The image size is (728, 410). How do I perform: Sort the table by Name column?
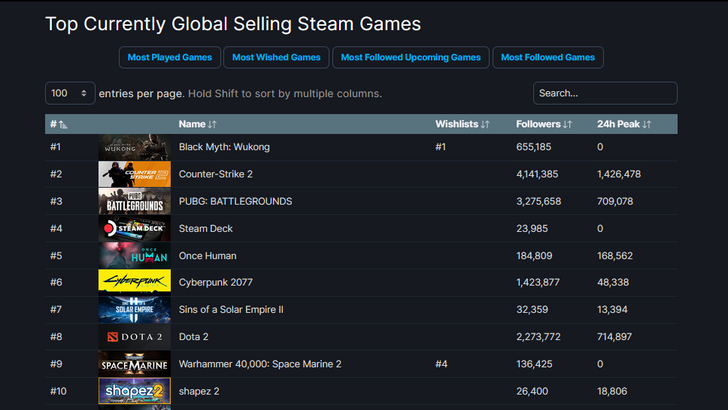click(x=197, y=124)
